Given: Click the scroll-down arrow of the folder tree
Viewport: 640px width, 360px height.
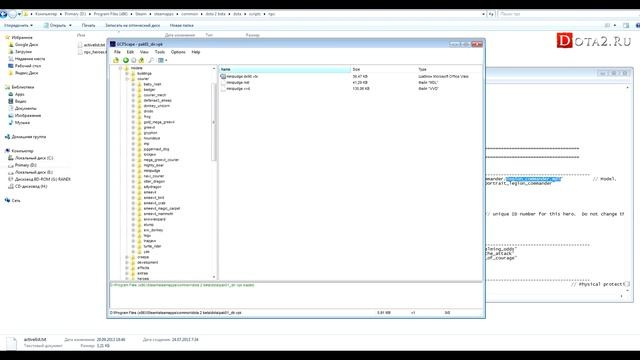Looking at the screenshot, I should click(214, 277).
